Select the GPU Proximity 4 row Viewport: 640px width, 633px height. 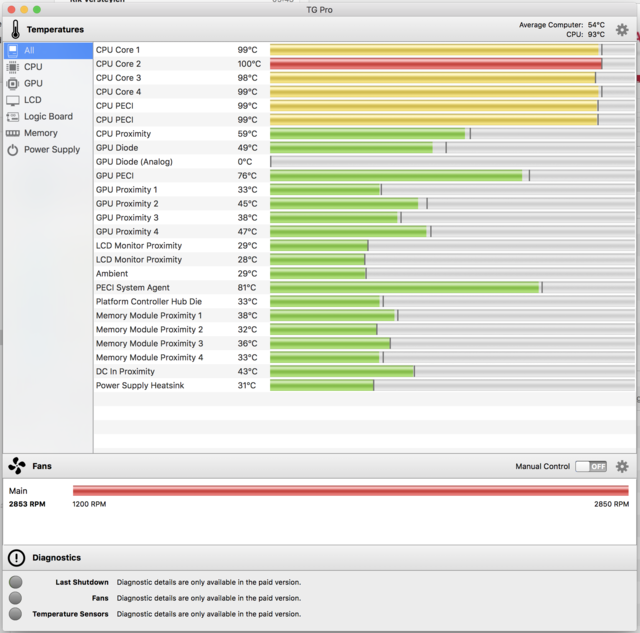coord(364,231)
